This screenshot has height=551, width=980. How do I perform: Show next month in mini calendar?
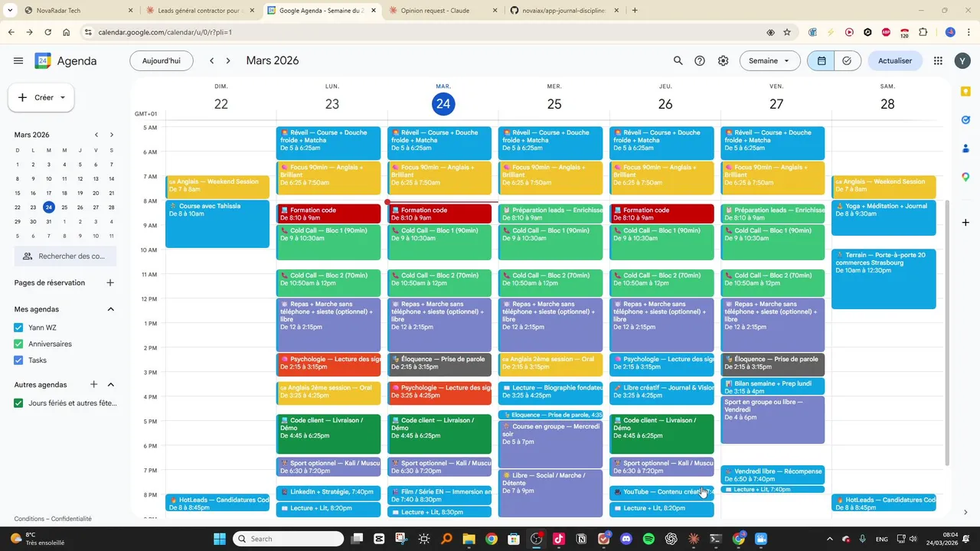tap(112, 135)
